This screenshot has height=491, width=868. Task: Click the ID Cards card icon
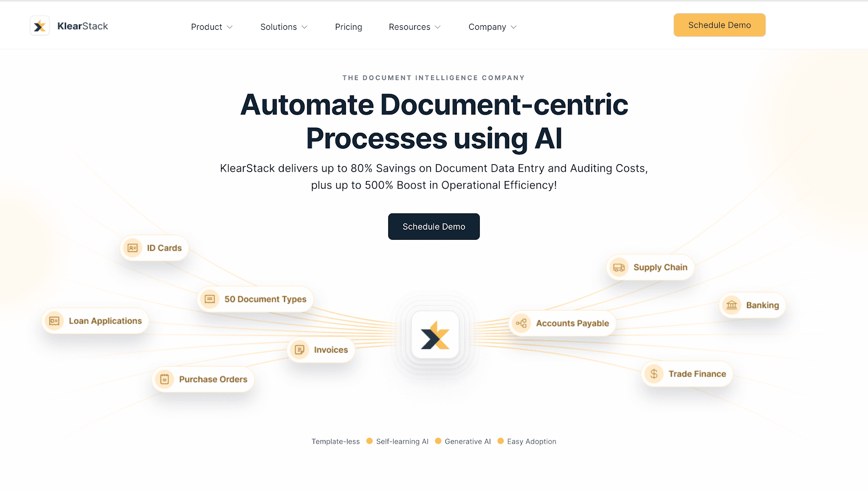tap(132, 248)
